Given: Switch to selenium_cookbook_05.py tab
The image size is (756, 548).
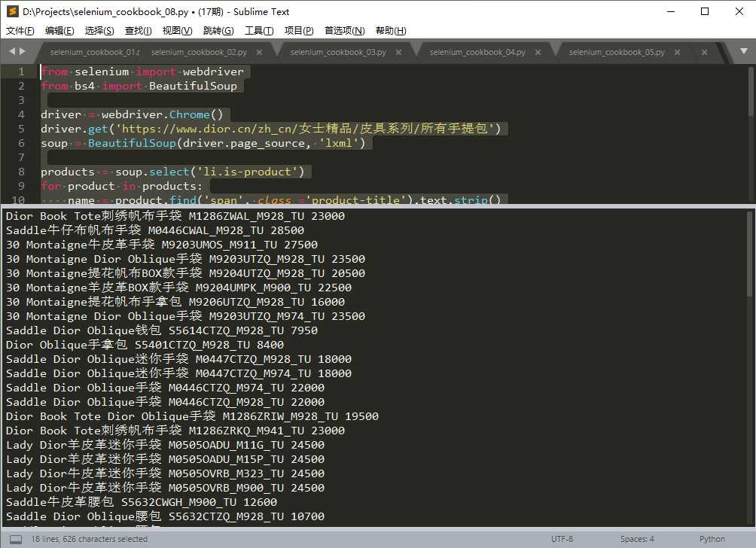Looking at the screenshot, I should pyautogui.click(x=617, y=52).
